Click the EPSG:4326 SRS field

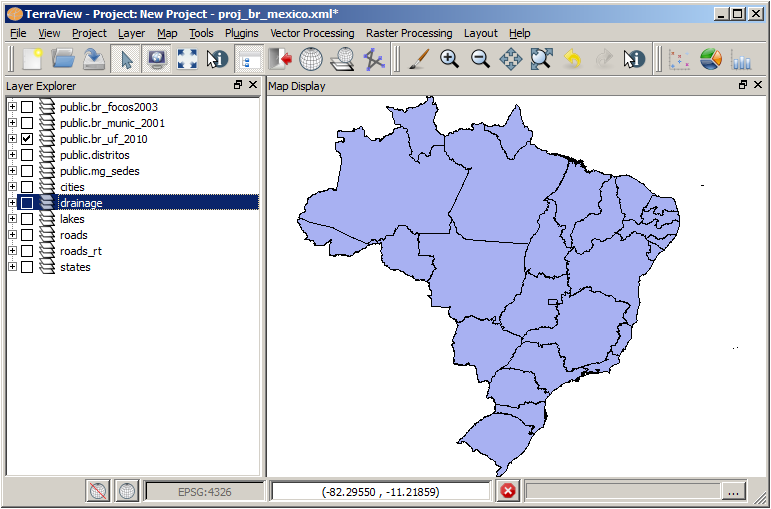[205, 491]
